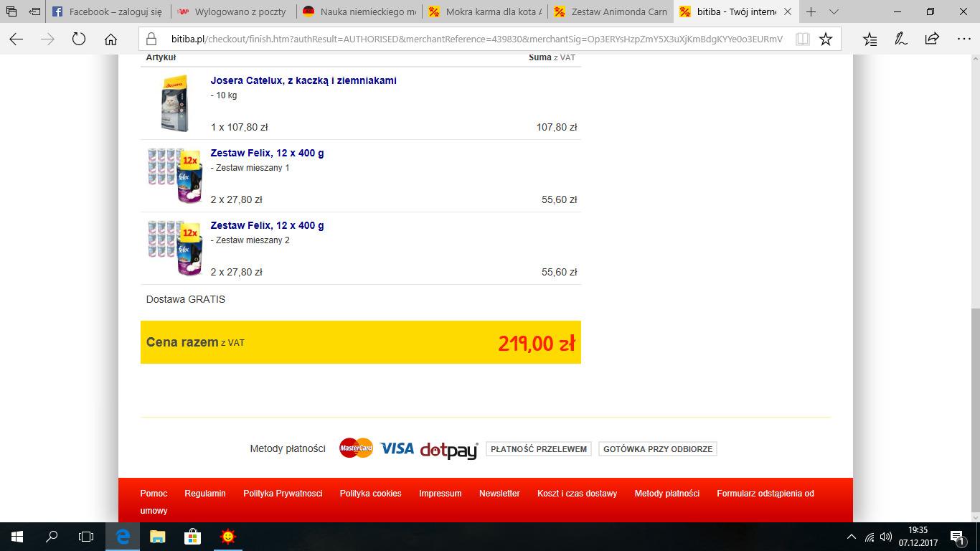
Task: Open Task View on the taskbar
Action: click(x=86, y=537)
